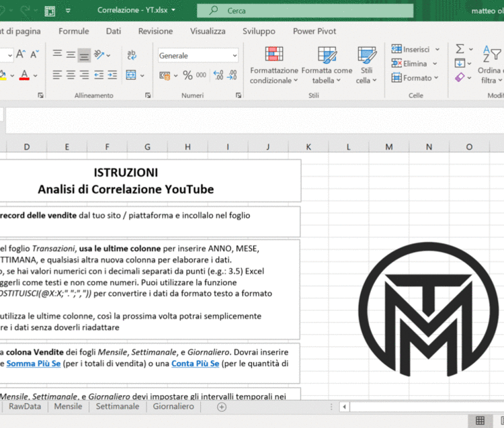This screenshot has width=504, height=428.
Task: Open Numeri dialog launcher
Action: tap(239, 95)
